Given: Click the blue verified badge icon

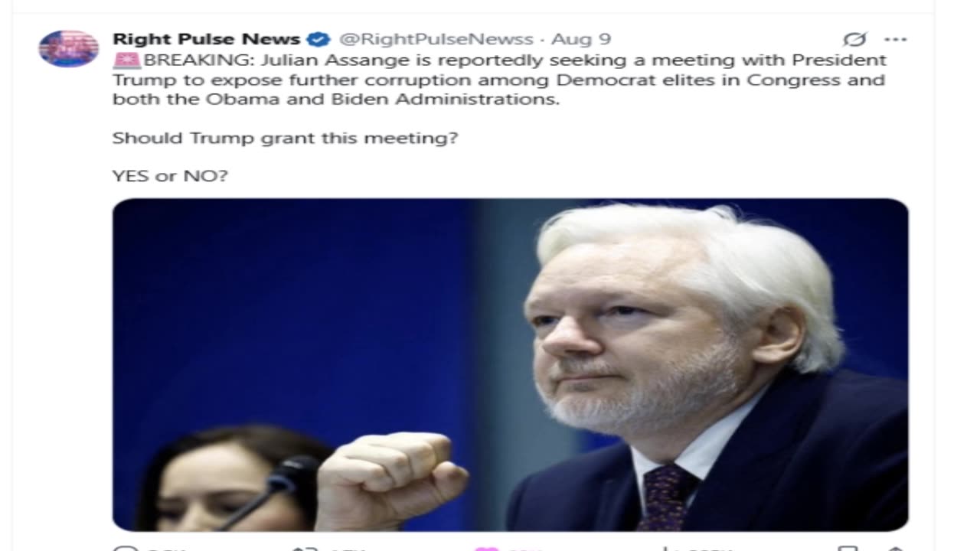Looking at the screenshot, I should (318, 39).
